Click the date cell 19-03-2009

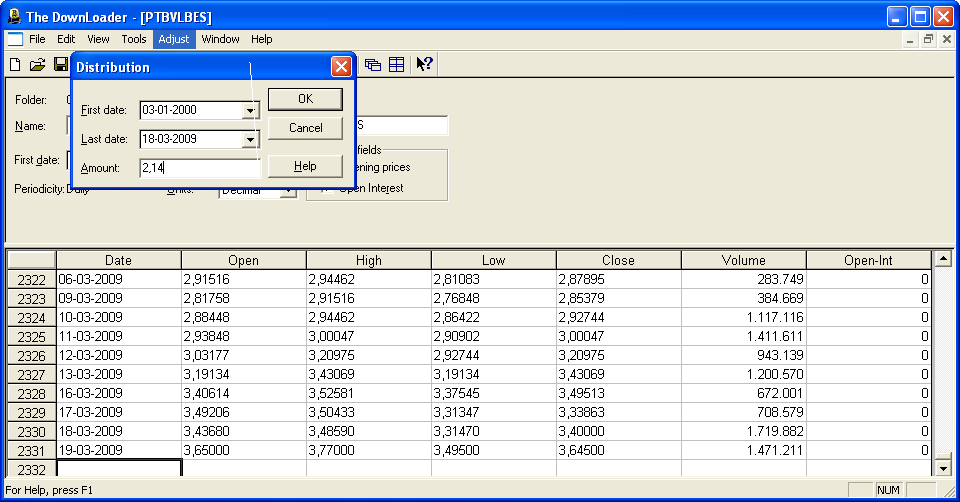(119, 450)
